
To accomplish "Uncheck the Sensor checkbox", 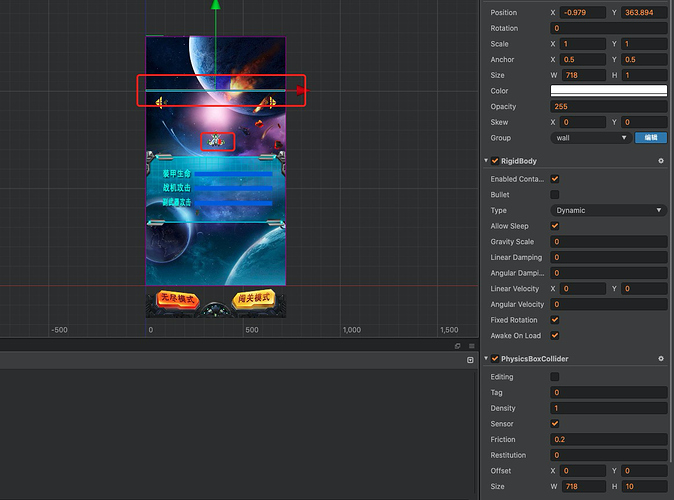I will [555, 424].
